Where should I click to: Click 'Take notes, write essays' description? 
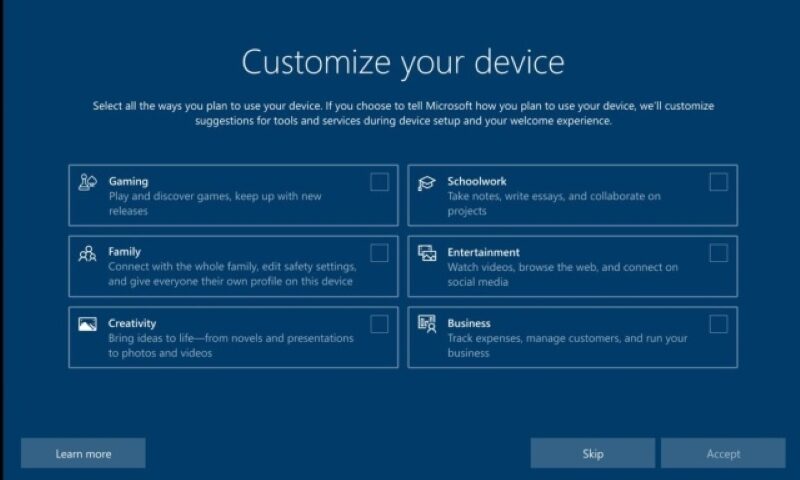pyautogui.click(x=554, y=203)
